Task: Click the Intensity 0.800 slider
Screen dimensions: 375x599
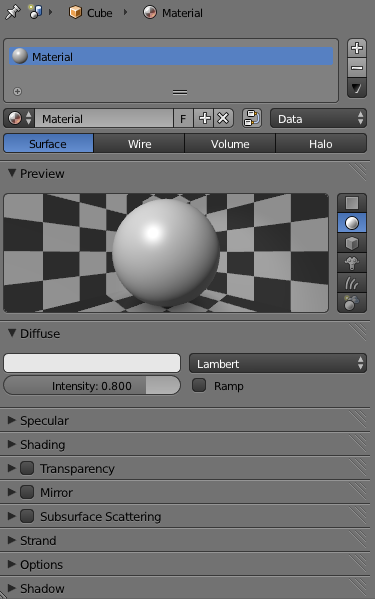Action: [92, 385]
